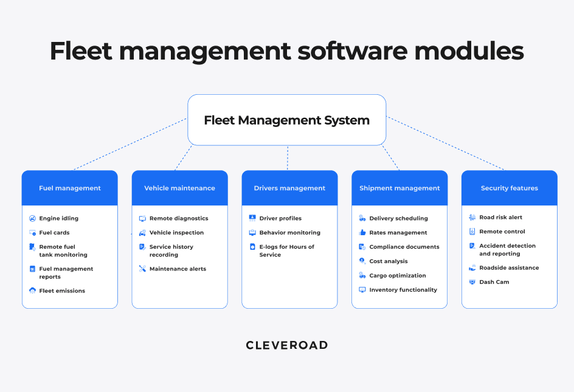
Task: Click the Cost analysis text
Action: [x=389, y=261]
